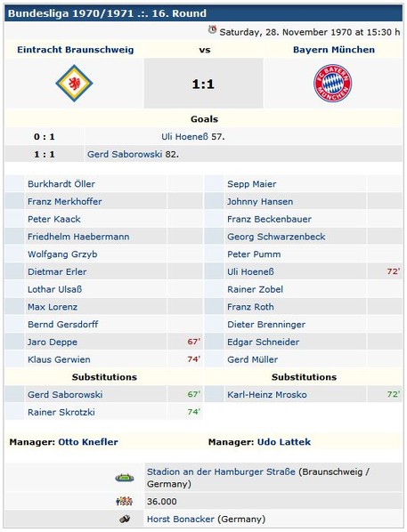This screenshot has height=532, width=407.
Task: Select player Gerd Müller
Action: 252,359
